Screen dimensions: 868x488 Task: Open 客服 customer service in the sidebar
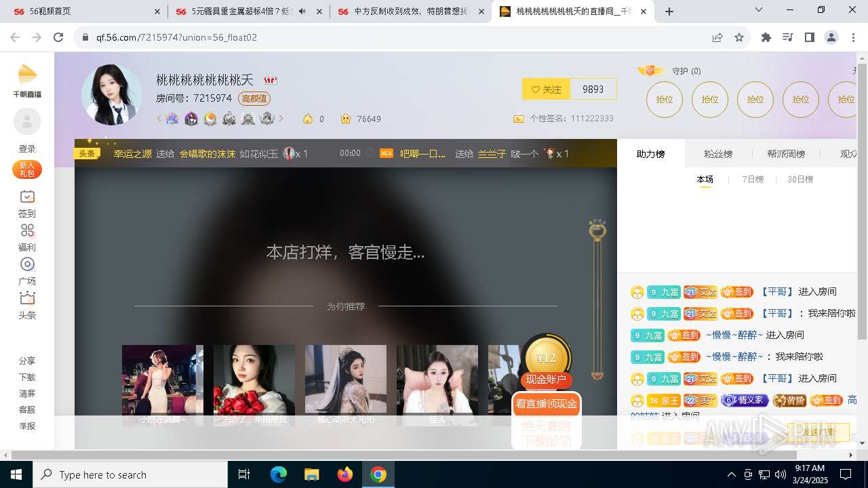[x=27, y=410]
